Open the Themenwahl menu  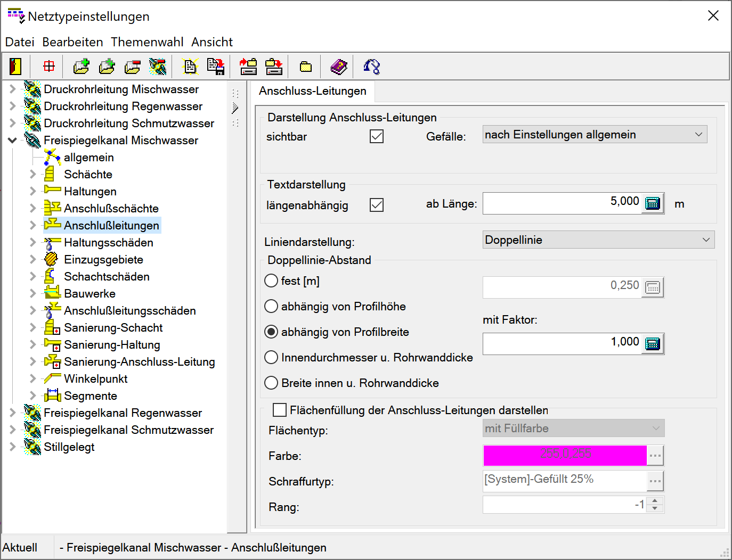click(x=147, y=42)
